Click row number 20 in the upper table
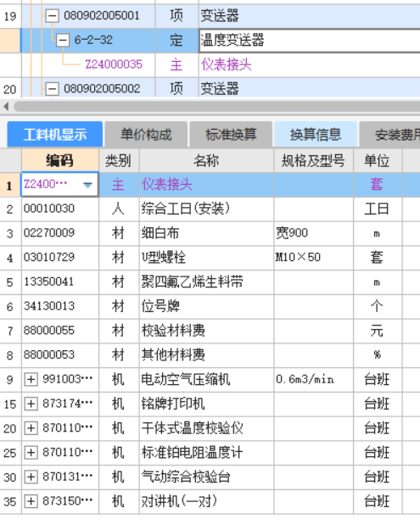 click(x=10, y=89)
